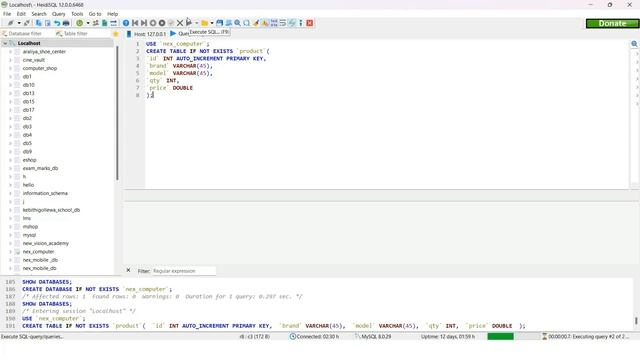The height and width of the screenshot is (360, 640).
Task: Click the yellow folder load SQL icon
Action: [204, 23]
